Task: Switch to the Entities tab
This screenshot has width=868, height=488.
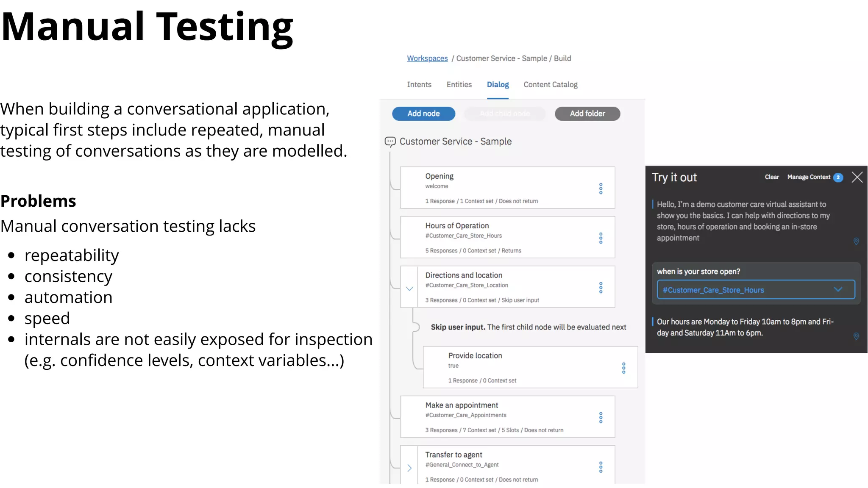Action: [x=459, y=85]
